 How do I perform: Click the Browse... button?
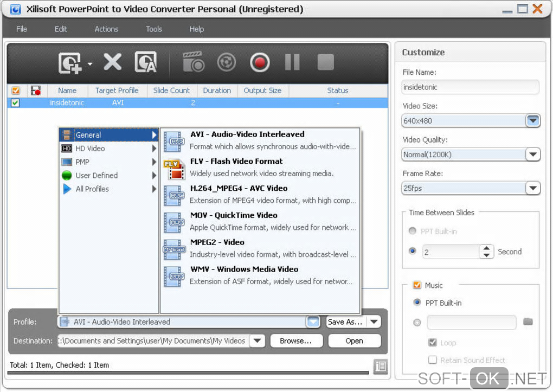[296, 341]
